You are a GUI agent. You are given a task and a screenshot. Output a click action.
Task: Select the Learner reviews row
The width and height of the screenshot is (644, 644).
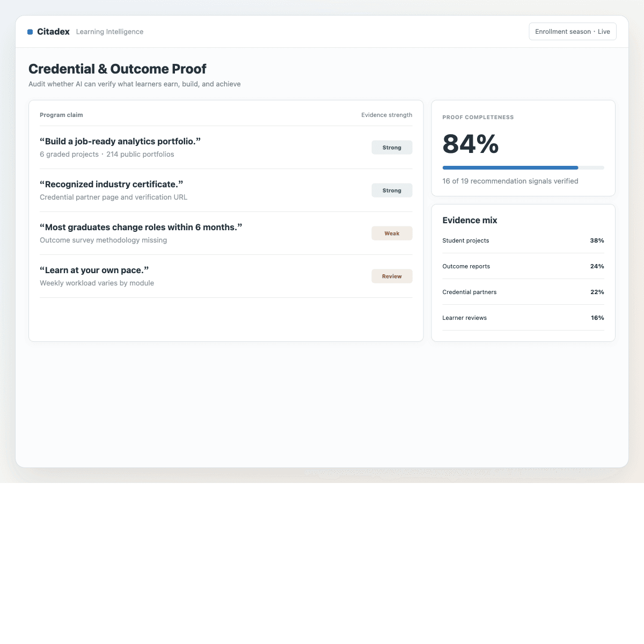pos(523,318)
